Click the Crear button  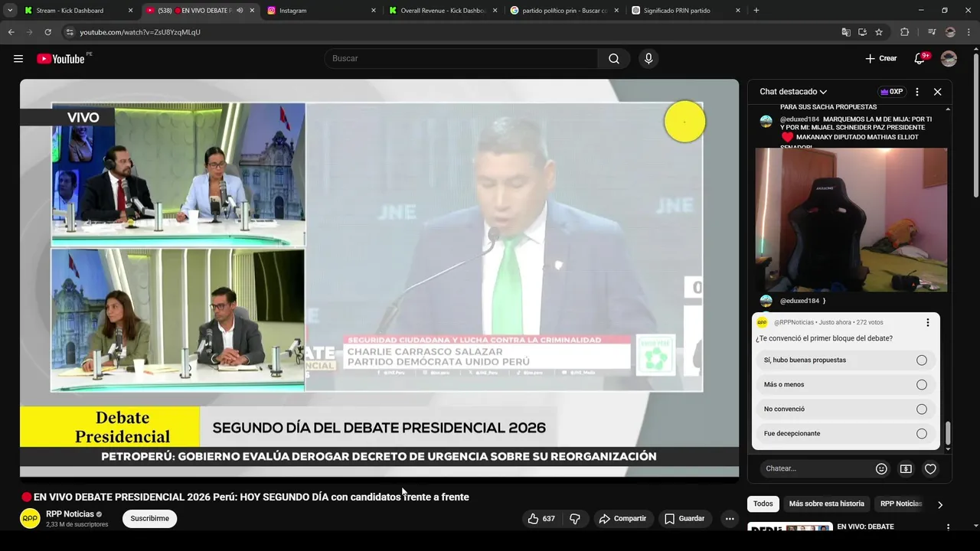tap(880, 59)
